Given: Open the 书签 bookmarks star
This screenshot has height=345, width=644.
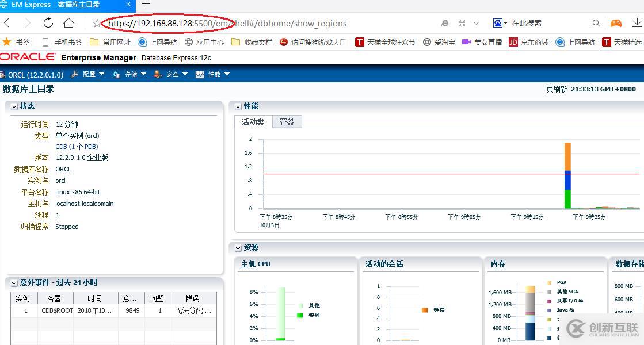Looking at the screenshot, I should click(x=16, y=42).
